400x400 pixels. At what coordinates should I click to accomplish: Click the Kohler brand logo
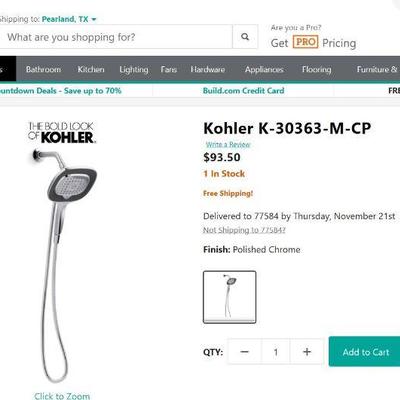click(61, 133)
